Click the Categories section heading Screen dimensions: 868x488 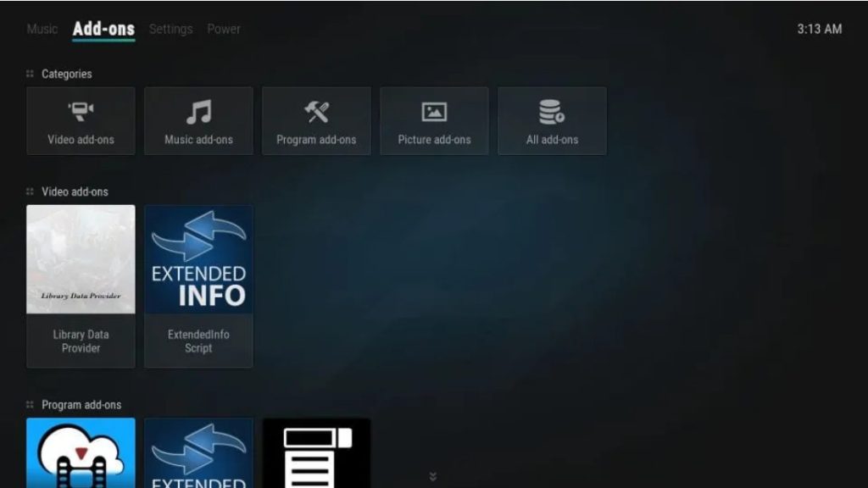click(66, 74)
